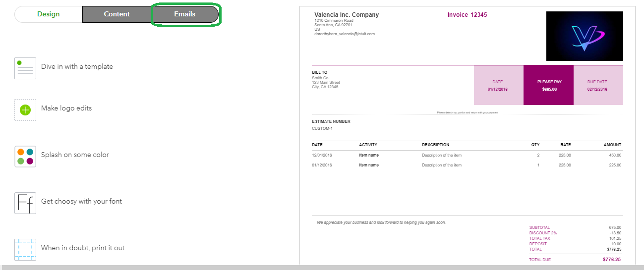Click the Valencia logo in invoice preview

[x=585, y=36]
